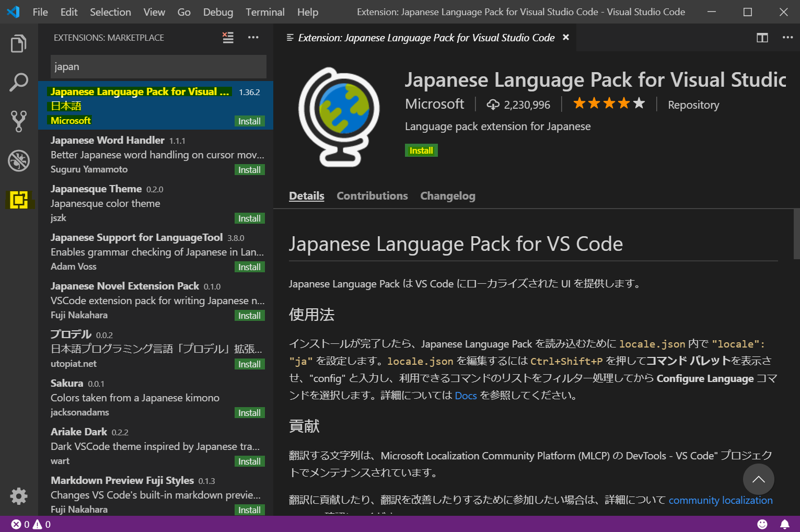Viewport: 800px width, 532px height.
Task: Open the Explorer view in the activity bar
Action: 19,43
